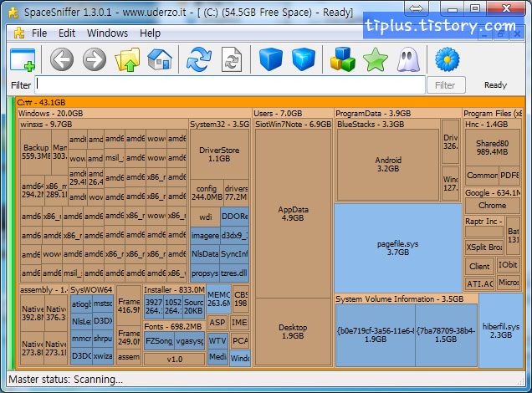Click the Google - 634.1M header
This screenshot has height=393, width=532.
493,193
